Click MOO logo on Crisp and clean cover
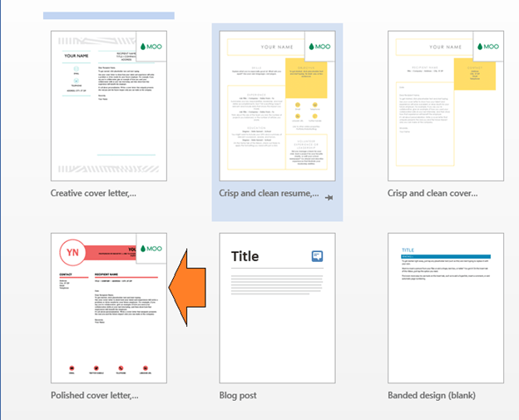Viewport: 519px width, 420px height. [490, 47]
